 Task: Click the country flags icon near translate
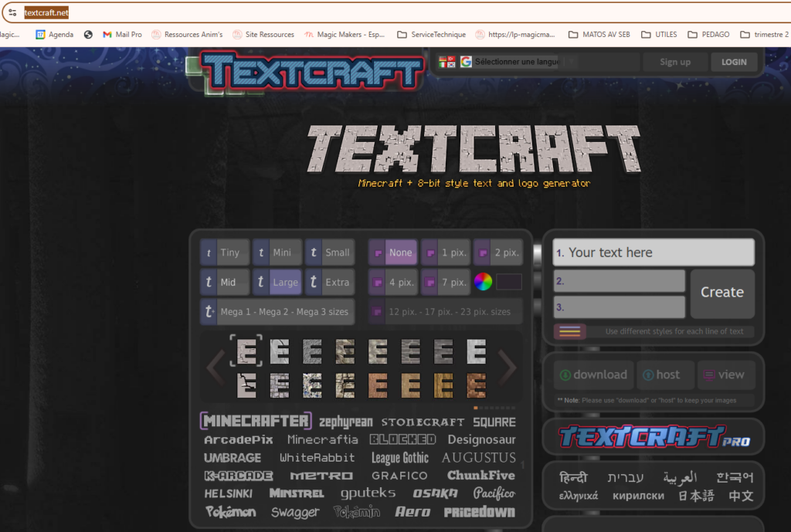point(447,62)
